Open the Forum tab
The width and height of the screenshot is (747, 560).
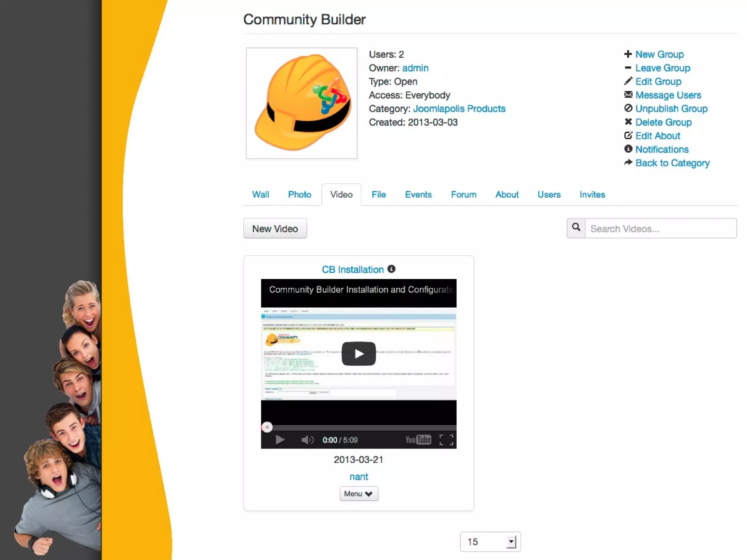(463, 195)
